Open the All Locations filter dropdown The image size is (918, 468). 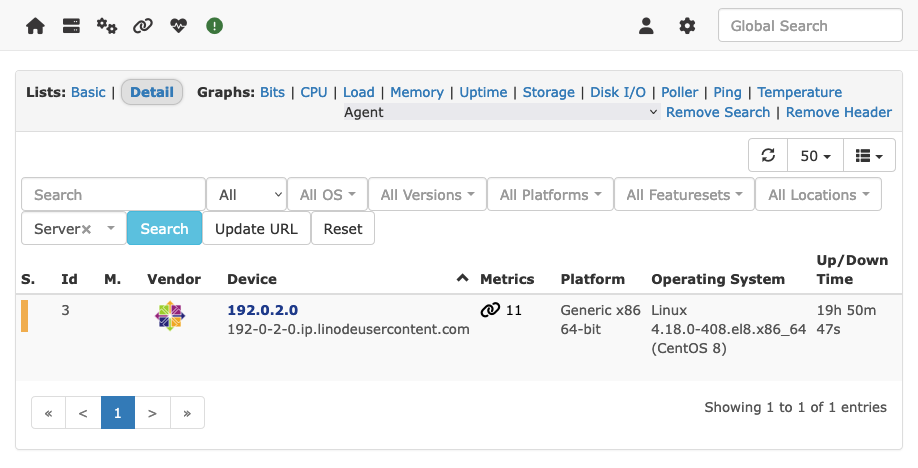(x=818, y=195)
